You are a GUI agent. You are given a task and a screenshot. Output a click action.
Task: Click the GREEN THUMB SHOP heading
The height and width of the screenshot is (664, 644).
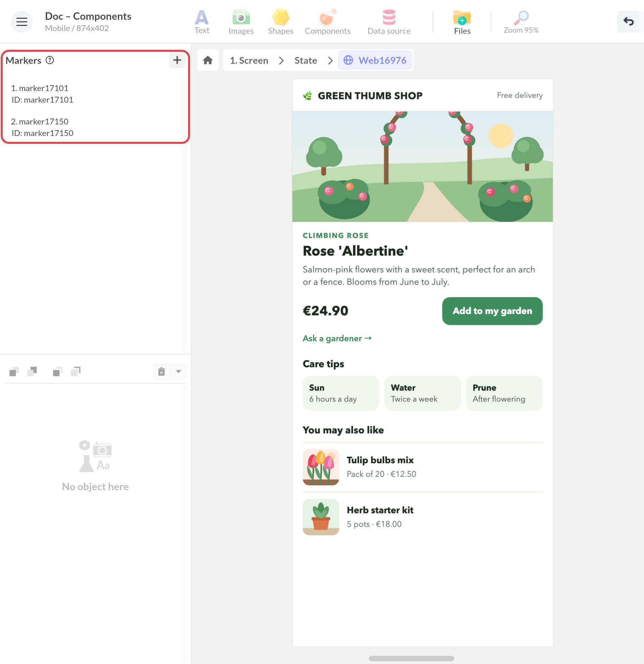coord(370,96)
